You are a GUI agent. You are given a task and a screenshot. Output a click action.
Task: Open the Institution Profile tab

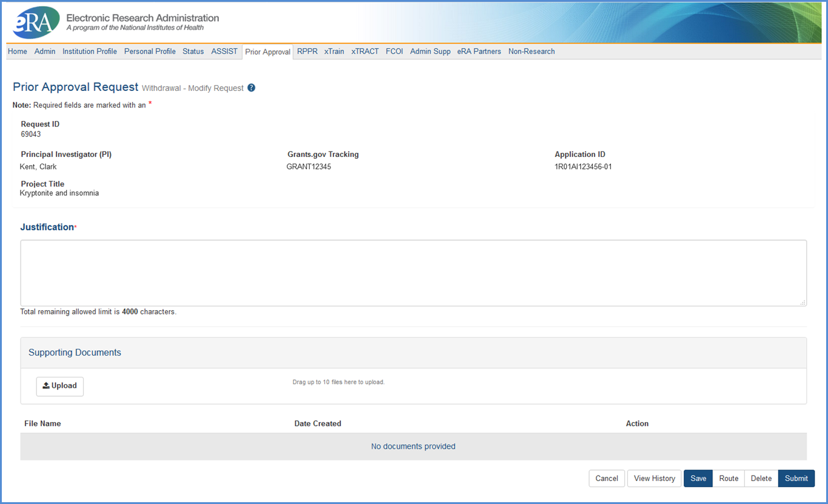point(90,51)
